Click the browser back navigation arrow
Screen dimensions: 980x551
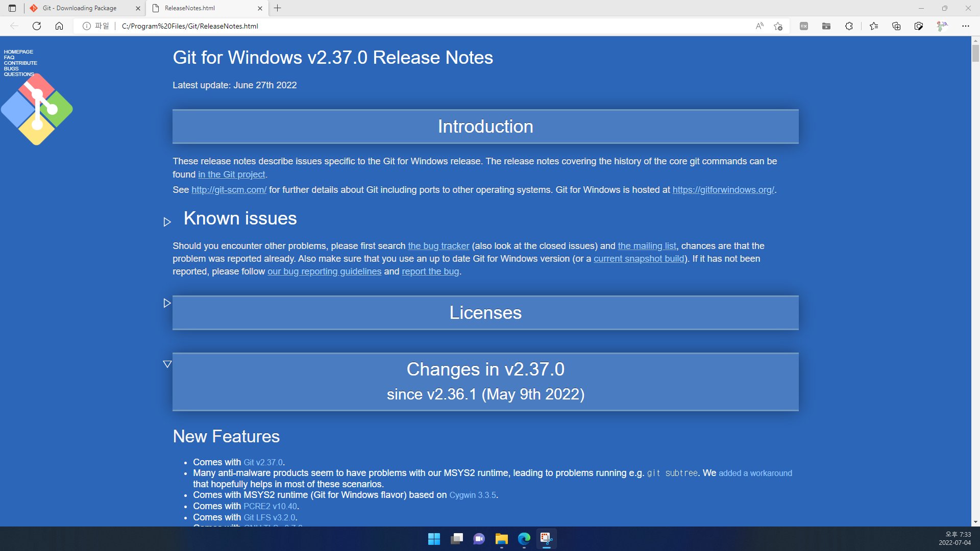click(x=15, y=26)
